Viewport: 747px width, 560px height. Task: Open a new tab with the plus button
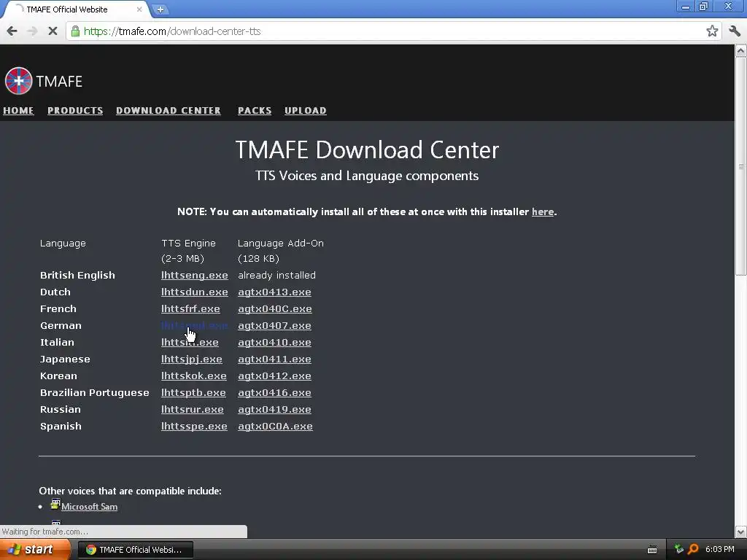pyautogui.click(x=160, y=9)
